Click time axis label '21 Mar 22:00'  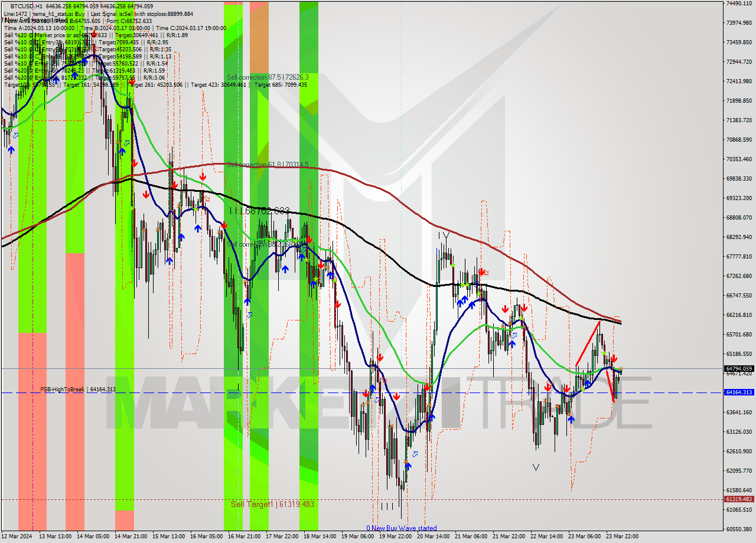pyautogui.click(x=509, y=536)
